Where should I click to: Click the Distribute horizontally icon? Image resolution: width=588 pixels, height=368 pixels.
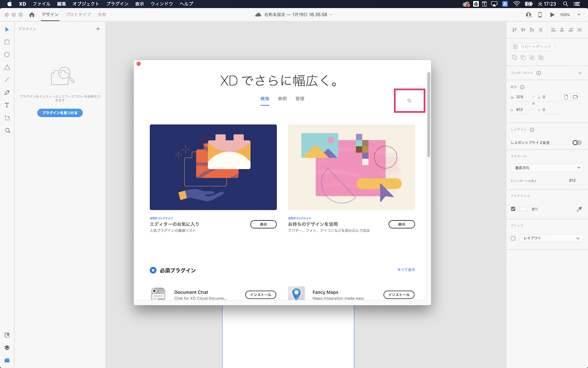[x=541, y=30]
